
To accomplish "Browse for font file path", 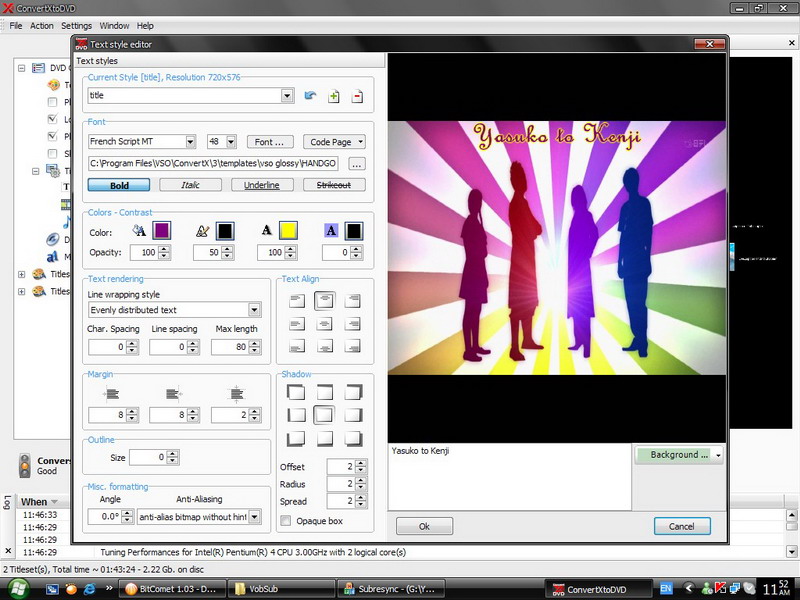I will click(357, 164).
